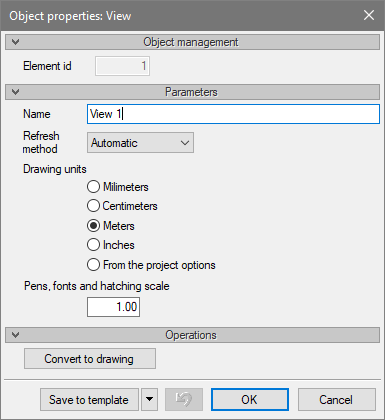Click the undo arrow icon button

click(x=184, y=399)
